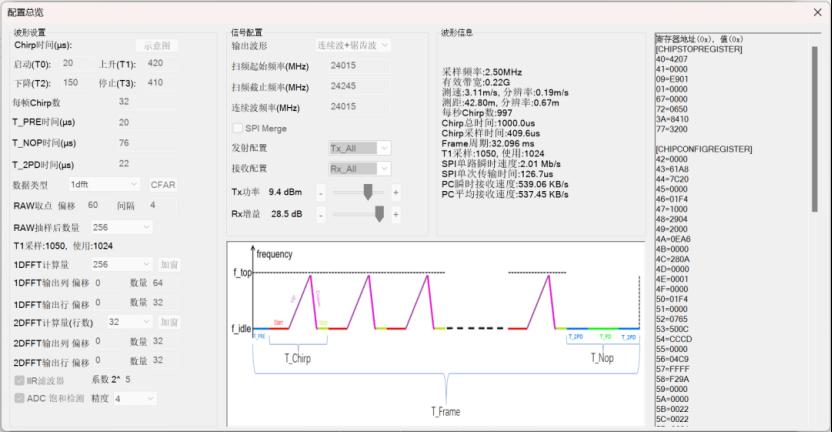Open the 1DFFT计算量 dropdown
832x432 pixels.
coord(122,264)
